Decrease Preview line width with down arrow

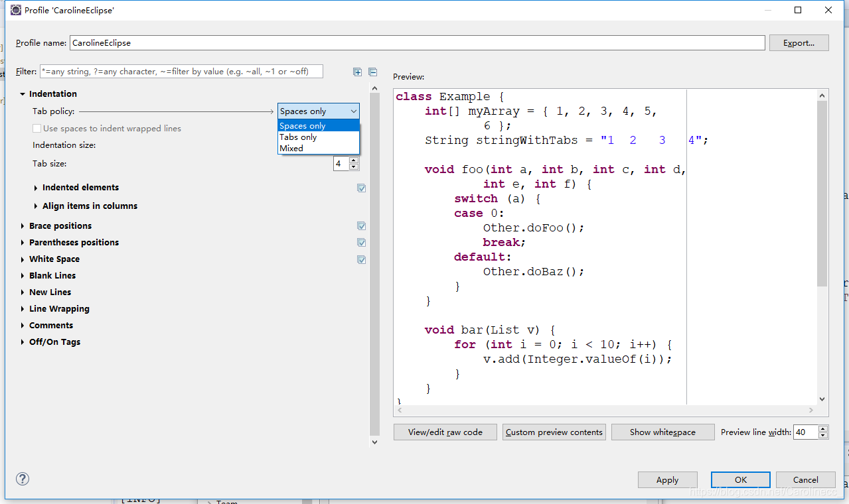(823, 436)
